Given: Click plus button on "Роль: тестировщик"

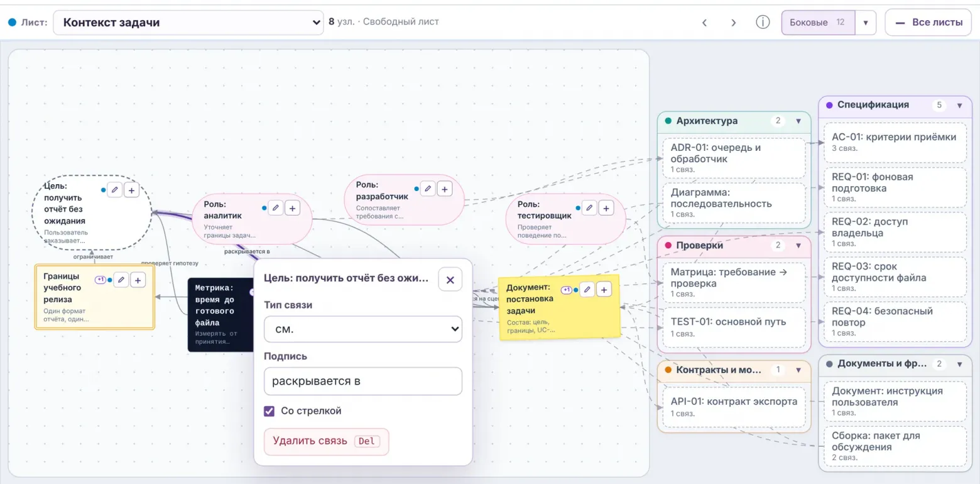Looking at the screenshot, I should coord(606,207).
